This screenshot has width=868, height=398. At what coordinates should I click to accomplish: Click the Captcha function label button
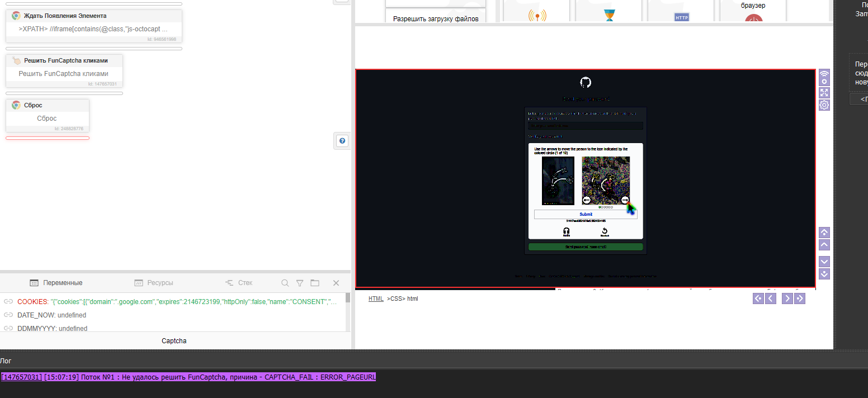174,340
